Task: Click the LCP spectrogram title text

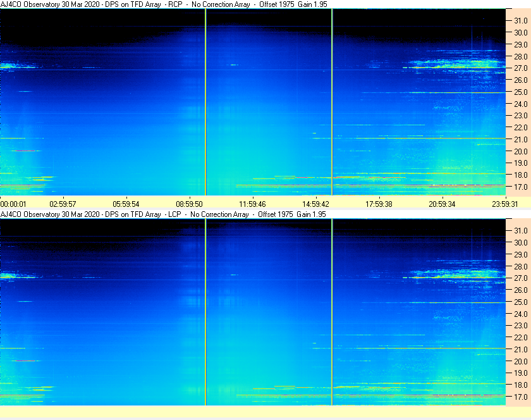Action: 163,214
